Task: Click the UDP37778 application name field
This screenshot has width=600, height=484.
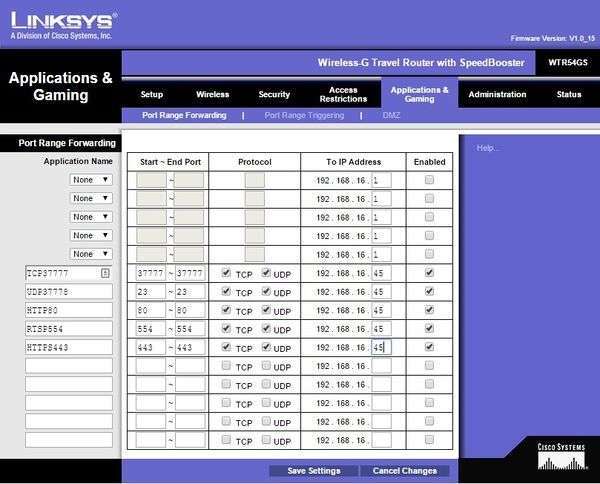Action: tap(69, 292)
